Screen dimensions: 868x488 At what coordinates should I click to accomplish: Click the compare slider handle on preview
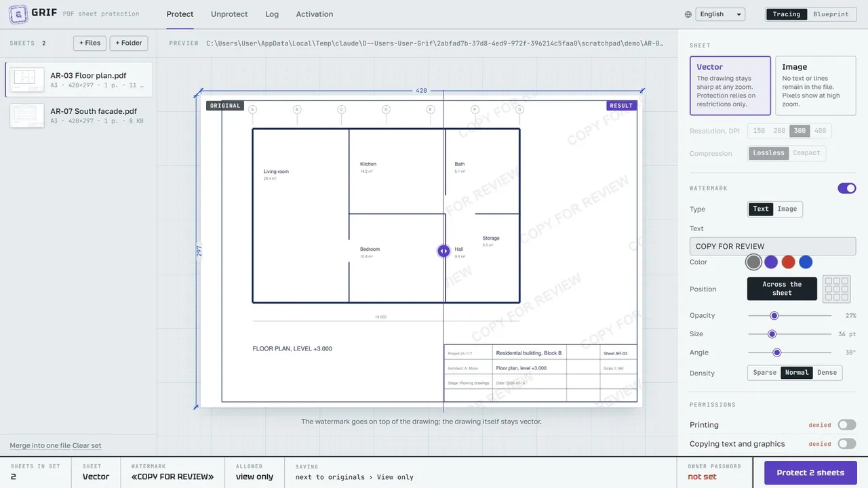click(443, 251)
